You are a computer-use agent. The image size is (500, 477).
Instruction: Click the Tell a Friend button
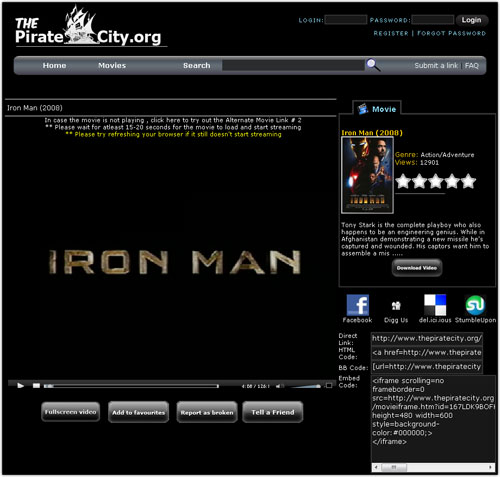[x=273, y=412]
